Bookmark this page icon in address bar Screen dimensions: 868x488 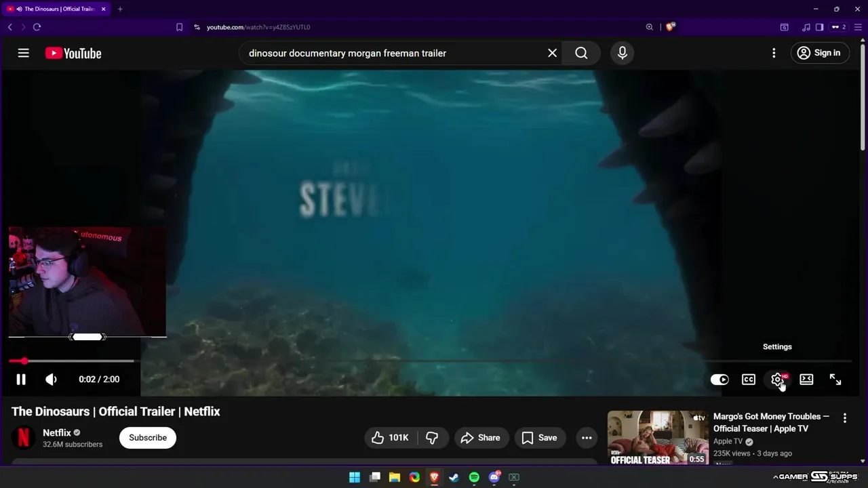point(179,27)
